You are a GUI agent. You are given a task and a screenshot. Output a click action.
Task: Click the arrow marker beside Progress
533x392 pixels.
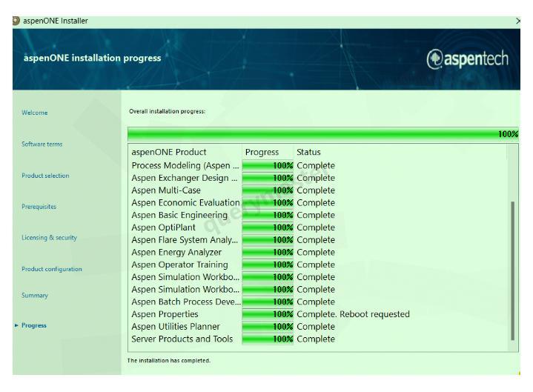tap(16, 325)
